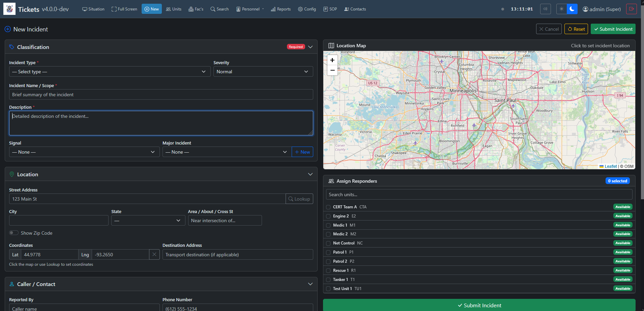Check the Engine 2 responder checkbox
This screenshot has width=644, height=311.
coord(328,216)
